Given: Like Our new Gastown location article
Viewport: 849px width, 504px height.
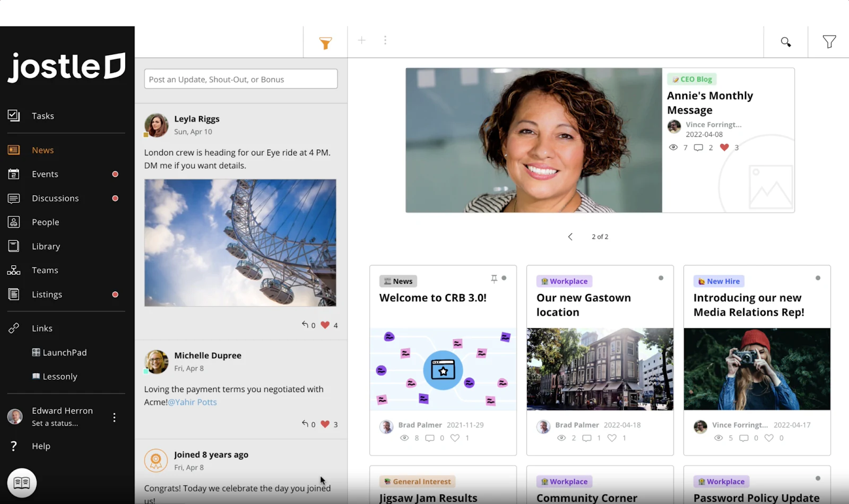Looking at the screenshot, I should coord(612,438).
